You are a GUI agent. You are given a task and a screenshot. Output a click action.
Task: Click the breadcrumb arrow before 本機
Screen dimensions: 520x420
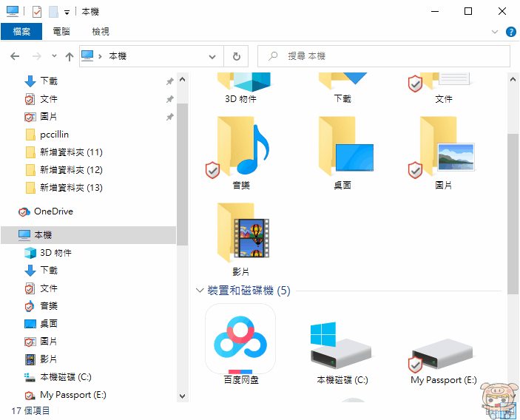coord(100,56)
